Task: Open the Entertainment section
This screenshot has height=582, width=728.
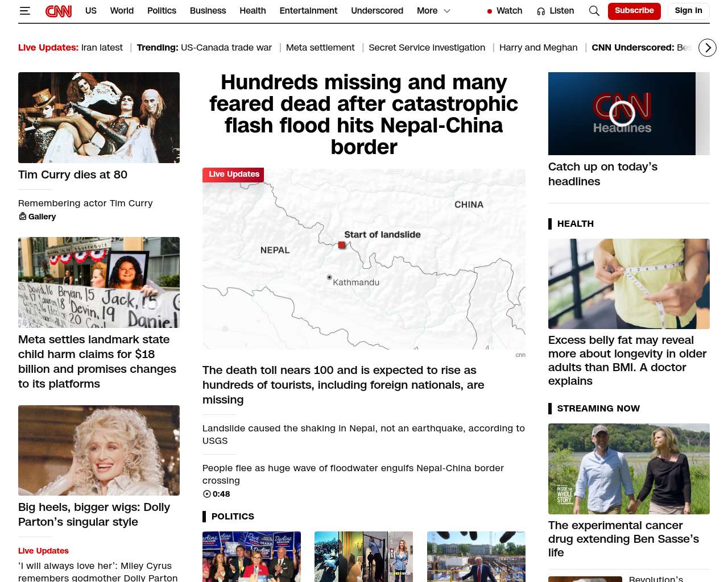Action: click(x=308, y=11)
